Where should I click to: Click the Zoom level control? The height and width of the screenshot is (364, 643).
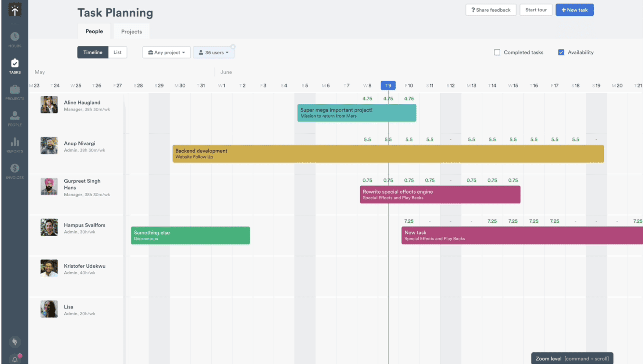(x=572, y=358)
